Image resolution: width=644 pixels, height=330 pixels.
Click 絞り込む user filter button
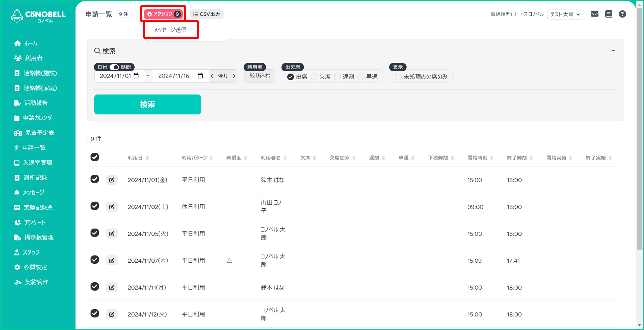259,76
